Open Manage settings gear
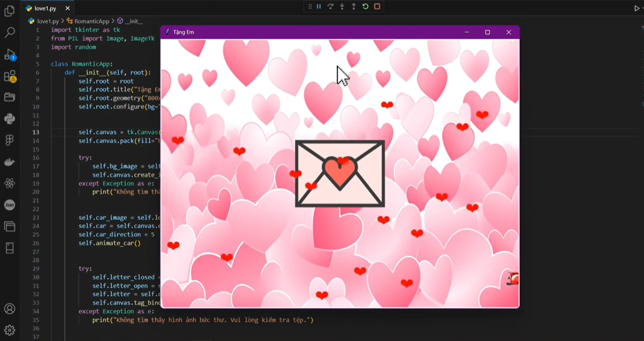 pos(9,330)
